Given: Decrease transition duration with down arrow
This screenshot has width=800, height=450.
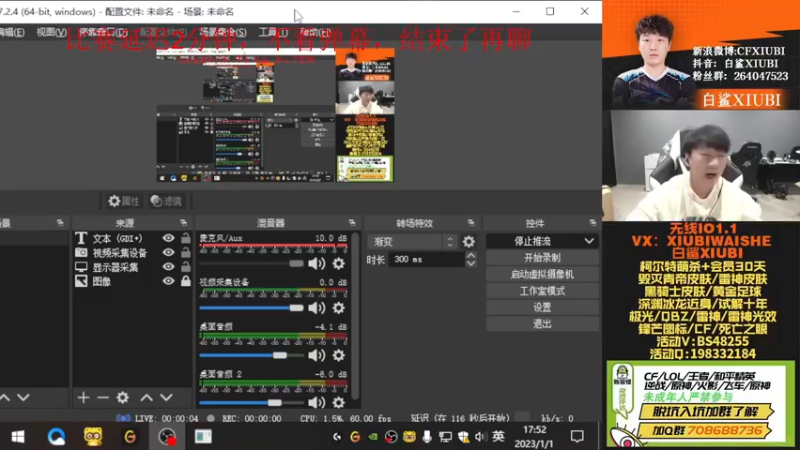Looking at the screenshot, I should [471, 264].
